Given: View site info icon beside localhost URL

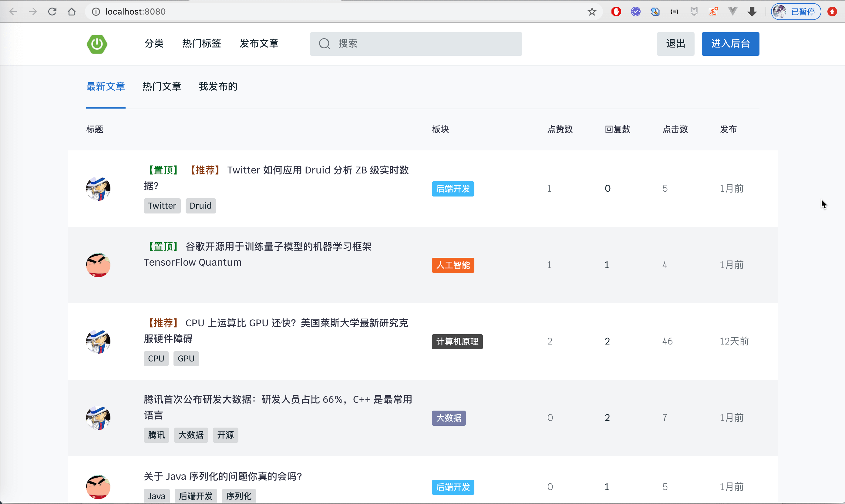Looking at the screenshot, I should [96, 12].
